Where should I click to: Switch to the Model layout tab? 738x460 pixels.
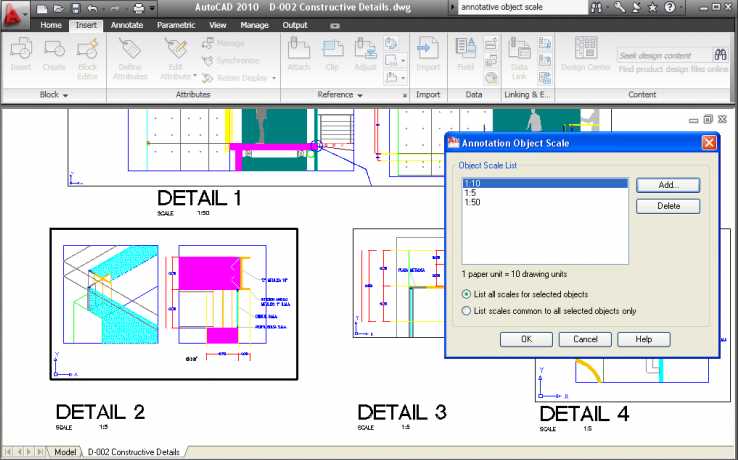click(65, 452)
